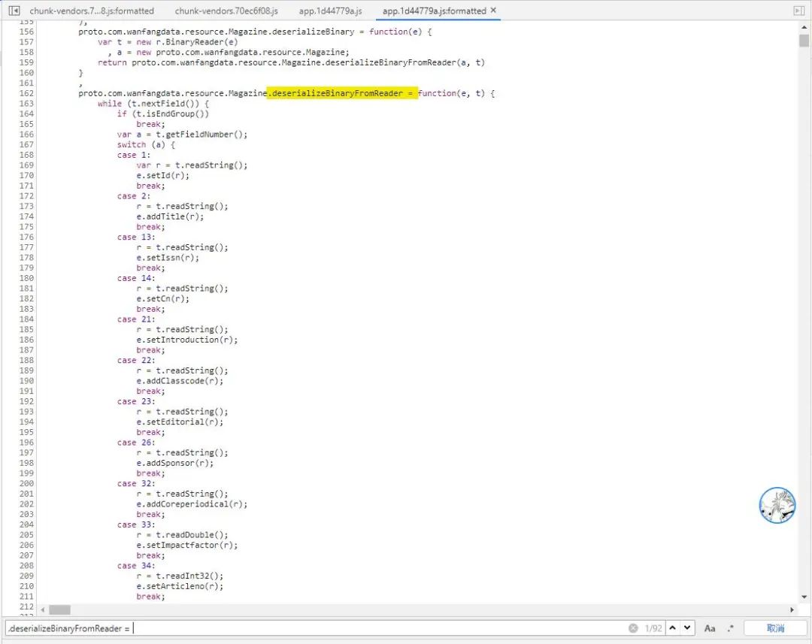Viewport: 812px width, 644px height.
Task: Switch to chunk-vendors.70ec6f08.js tab
Action: 226,11
